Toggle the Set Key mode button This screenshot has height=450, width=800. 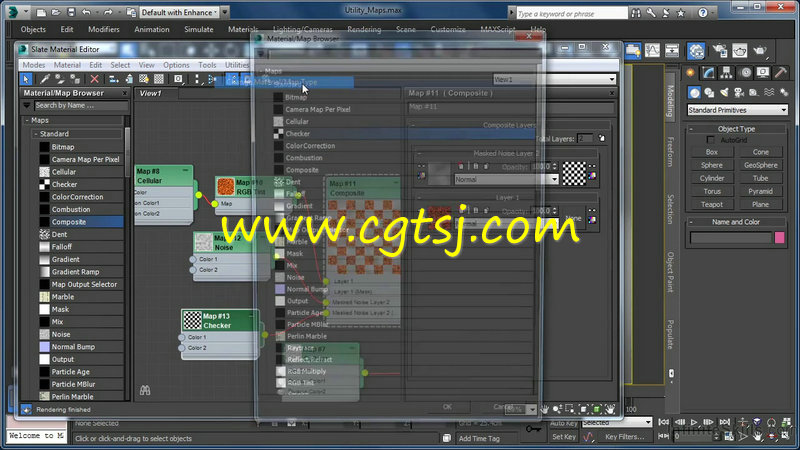(x=563, y=437)
